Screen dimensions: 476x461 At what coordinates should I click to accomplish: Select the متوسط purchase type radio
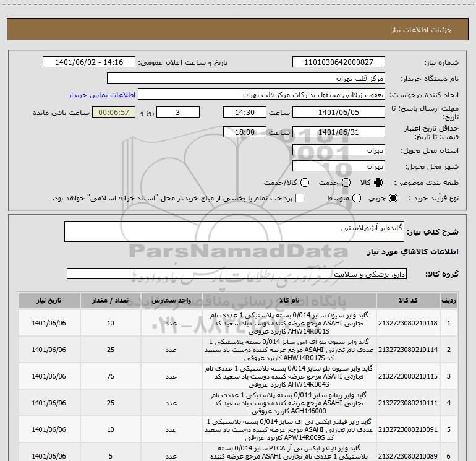357,198
